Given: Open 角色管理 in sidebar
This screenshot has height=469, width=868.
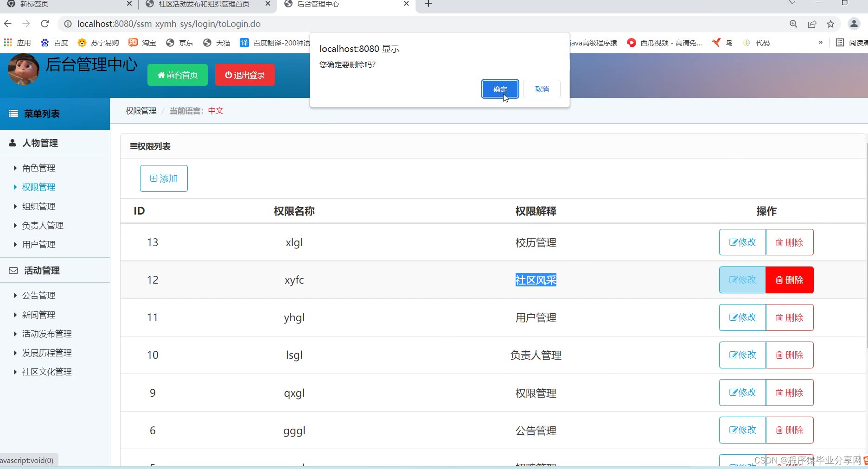Looking at the screenshot, I should click(x=38, y=168).
